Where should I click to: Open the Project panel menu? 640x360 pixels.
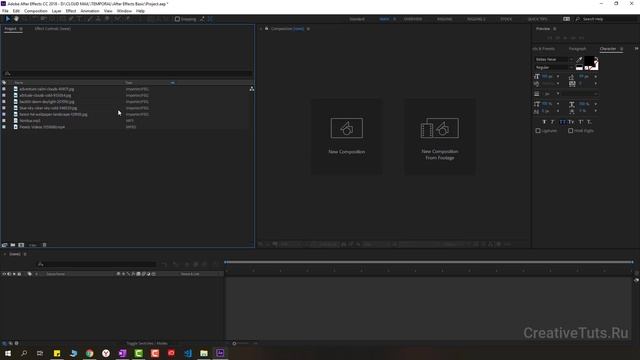pos(21,29)
